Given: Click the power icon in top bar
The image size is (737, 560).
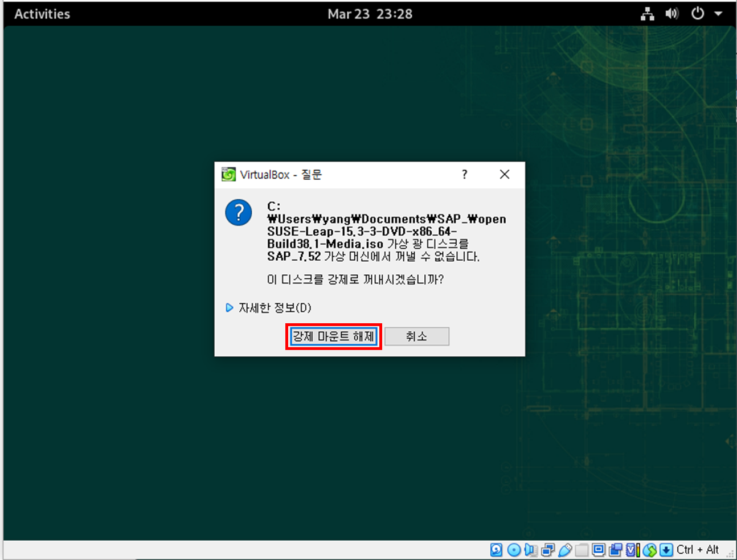Looking at the screenshot, I should (698, 14).
